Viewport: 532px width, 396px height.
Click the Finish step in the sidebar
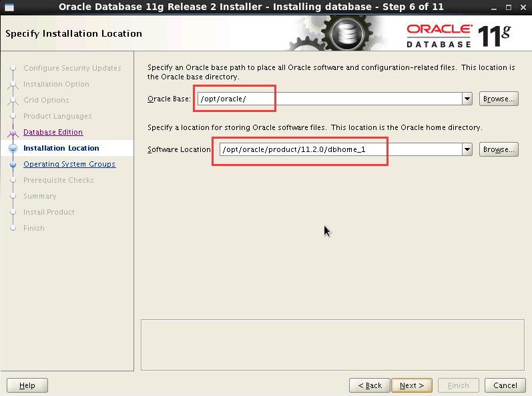coord(34,228)
